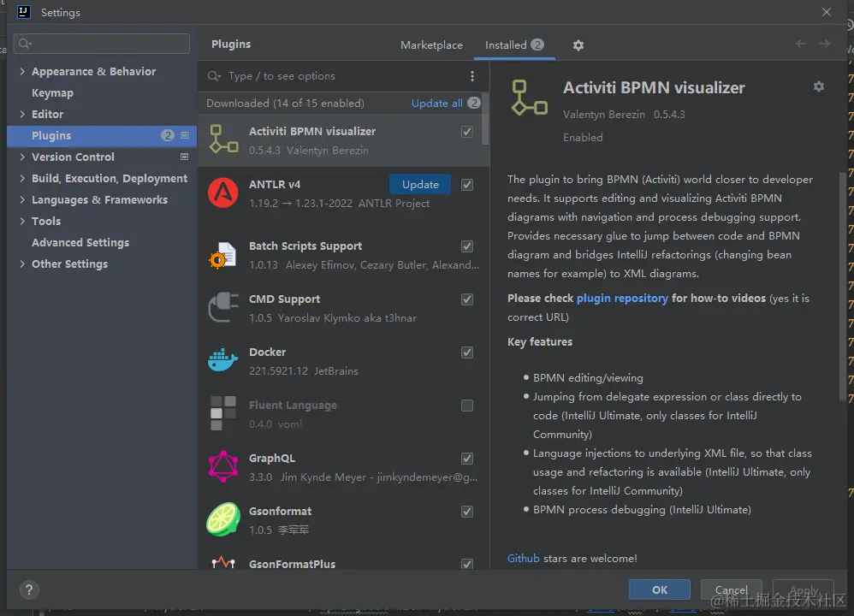Click the plugin list vertical scrollbar
Viewport: 854px width, 616px height.
485,120
